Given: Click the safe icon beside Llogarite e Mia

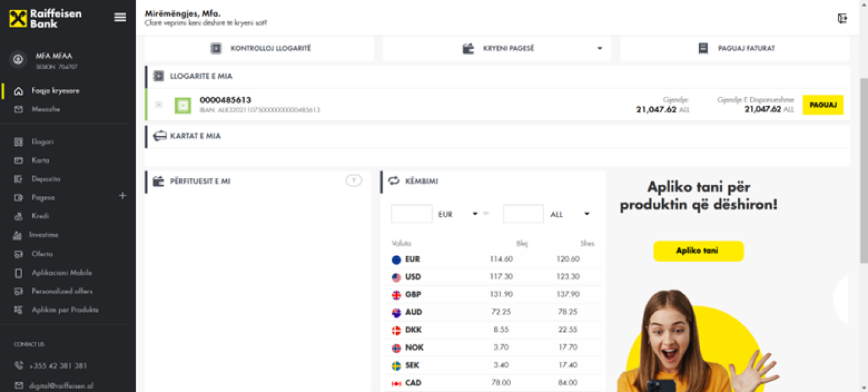Looking at the screenshot, I should coord(158,76).
